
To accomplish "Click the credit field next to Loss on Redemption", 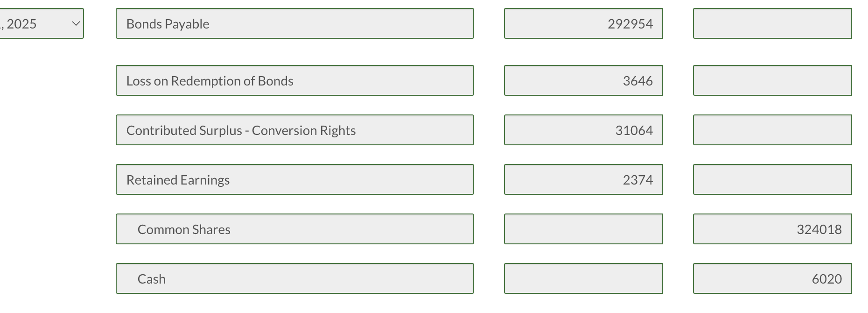I will click(x=772, y=80).
